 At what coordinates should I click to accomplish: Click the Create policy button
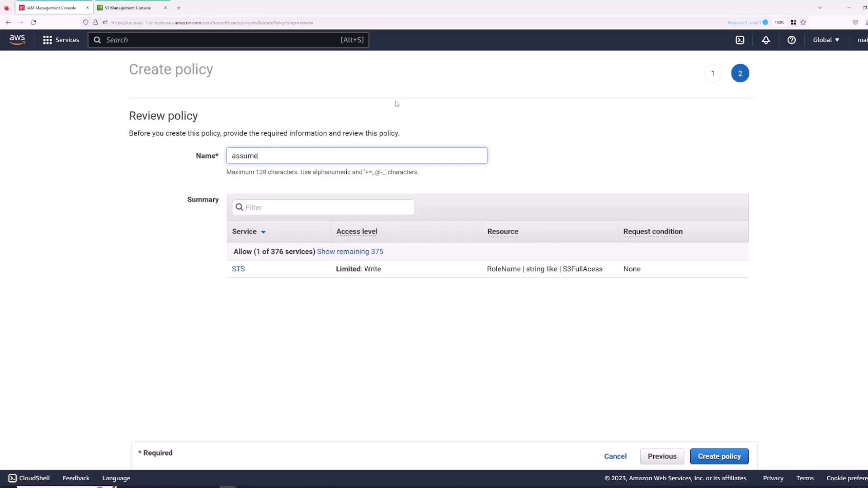click(x=719, y=456)
